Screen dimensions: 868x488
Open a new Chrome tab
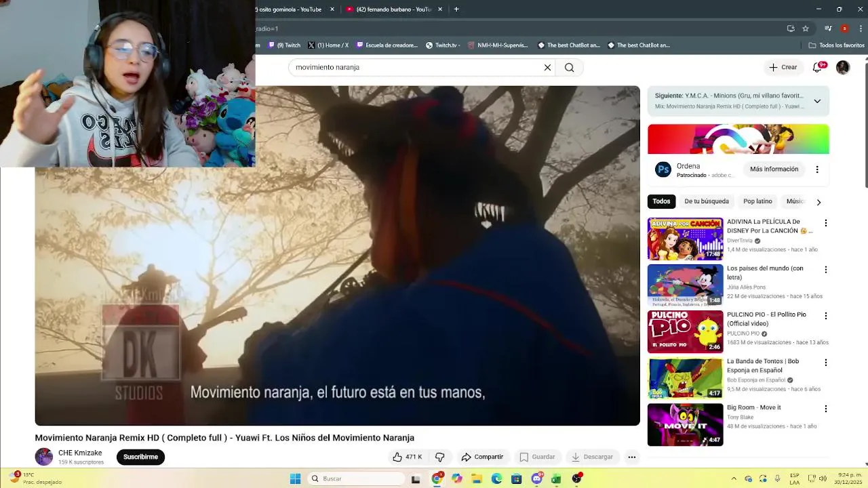pos(456,9)
